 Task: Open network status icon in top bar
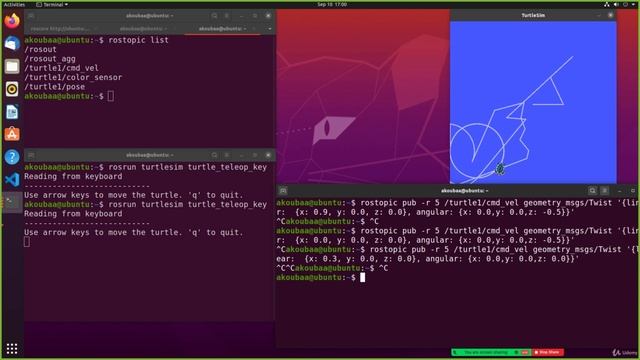coord(607,4)
